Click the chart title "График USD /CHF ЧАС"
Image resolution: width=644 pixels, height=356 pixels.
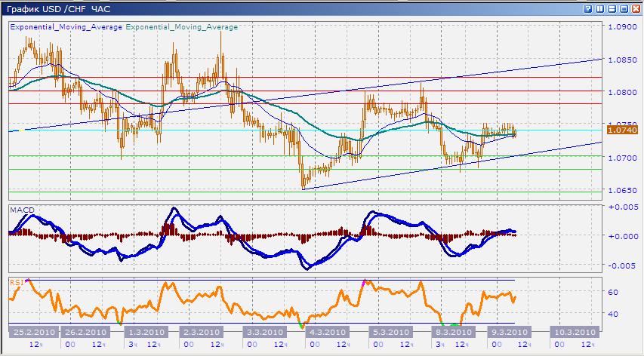point(59,8)
